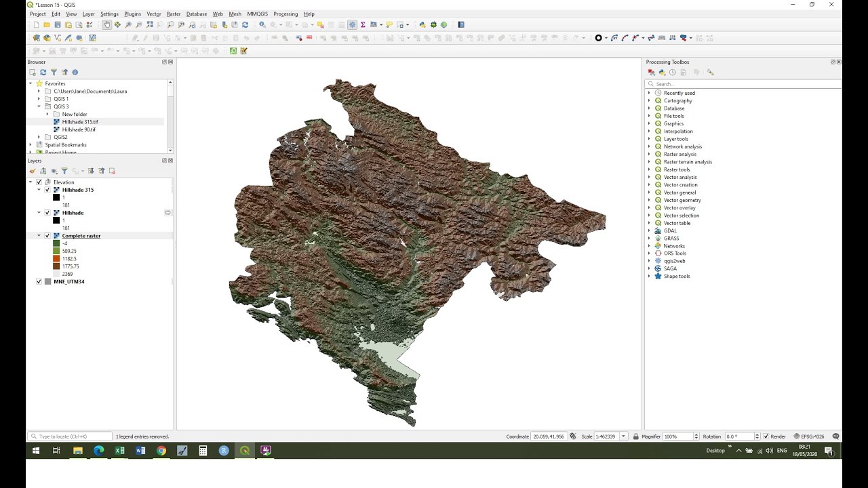Click the Open Project folder icon

point(47,24)
